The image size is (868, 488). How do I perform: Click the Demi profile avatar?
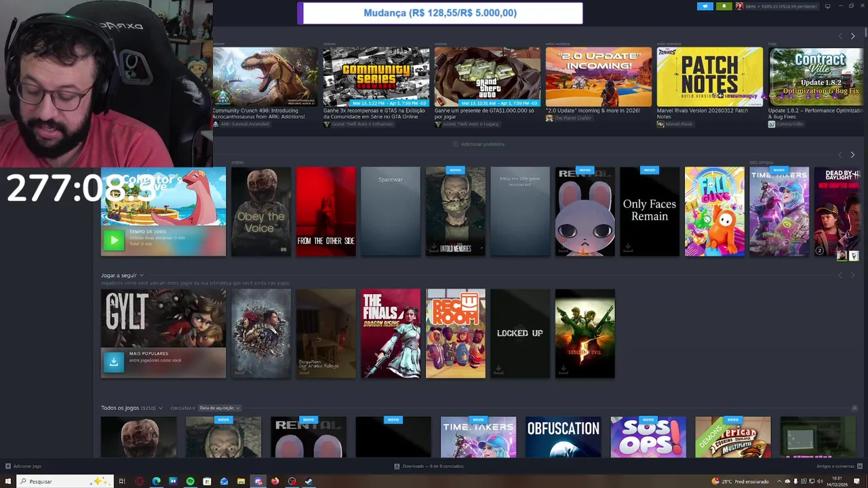pos(739,6)
